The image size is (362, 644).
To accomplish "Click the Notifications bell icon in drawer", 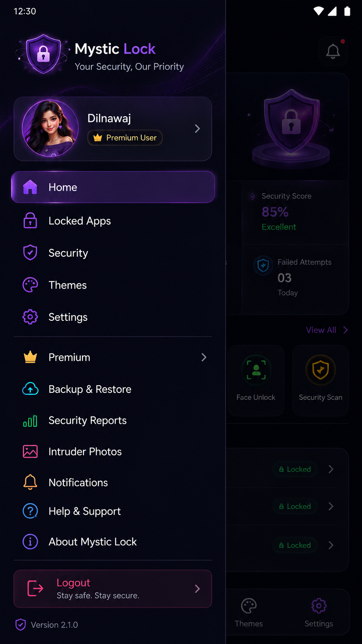I will click(30, 482).
